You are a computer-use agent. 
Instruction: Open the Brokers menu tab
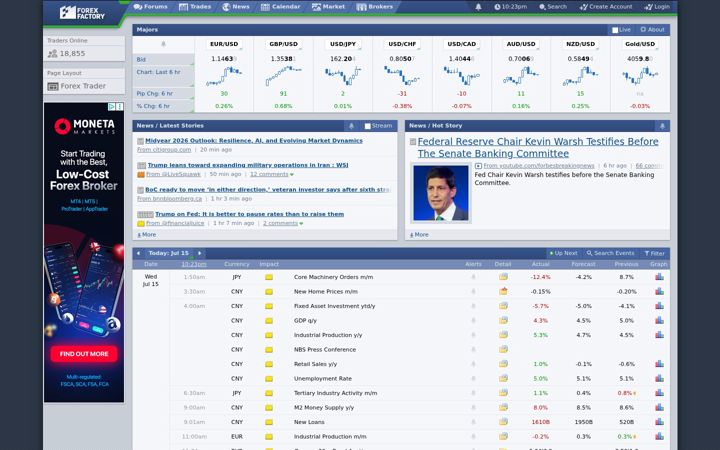pos(375,7)
